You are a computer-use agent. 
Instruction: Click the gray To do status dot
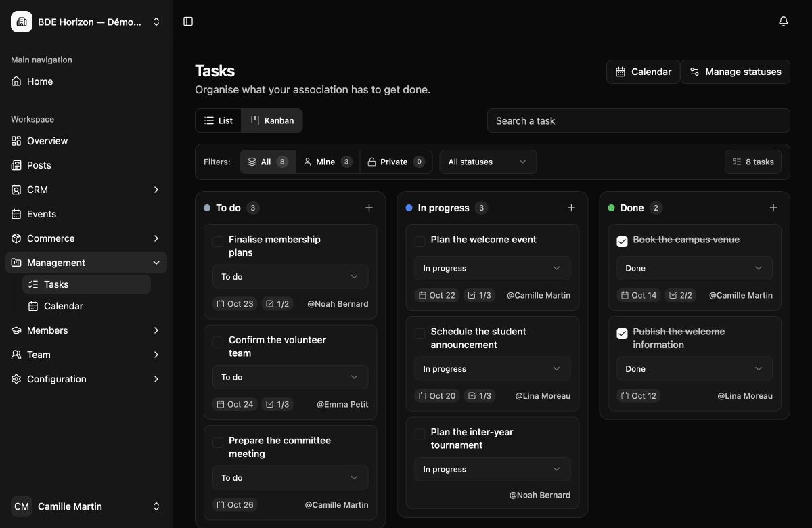(207, 208)
